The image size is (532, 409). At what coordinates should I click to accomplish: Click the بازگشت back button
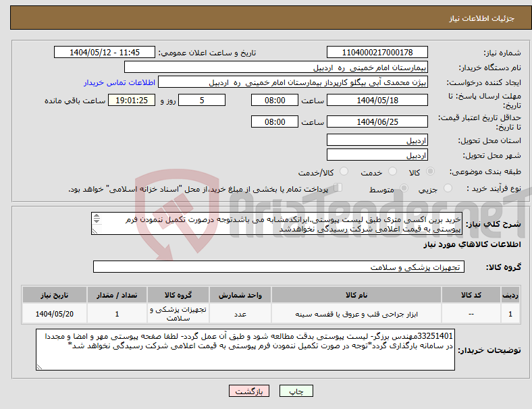tap(249, 391)
